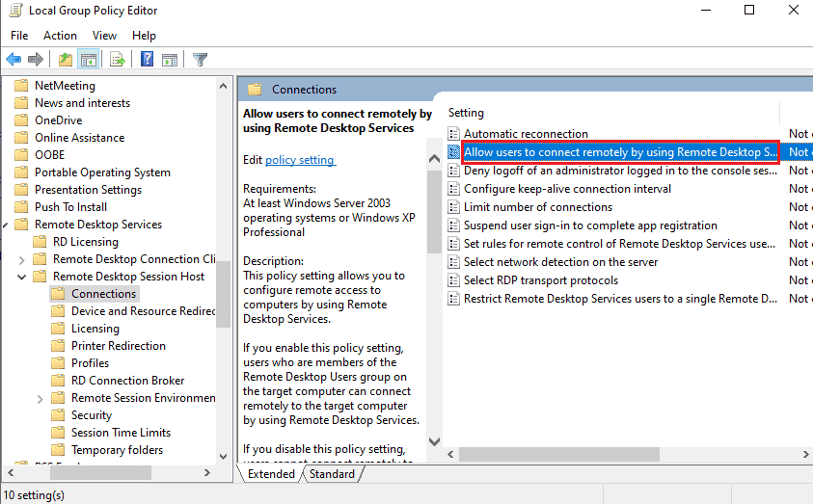Select Portable Operating System folder

[x=102, y=172]
